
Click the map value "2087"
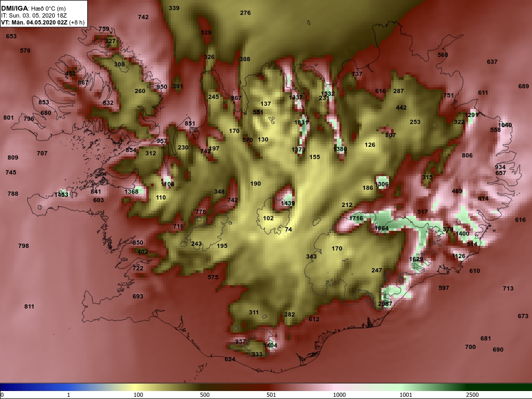pos(385,304)
